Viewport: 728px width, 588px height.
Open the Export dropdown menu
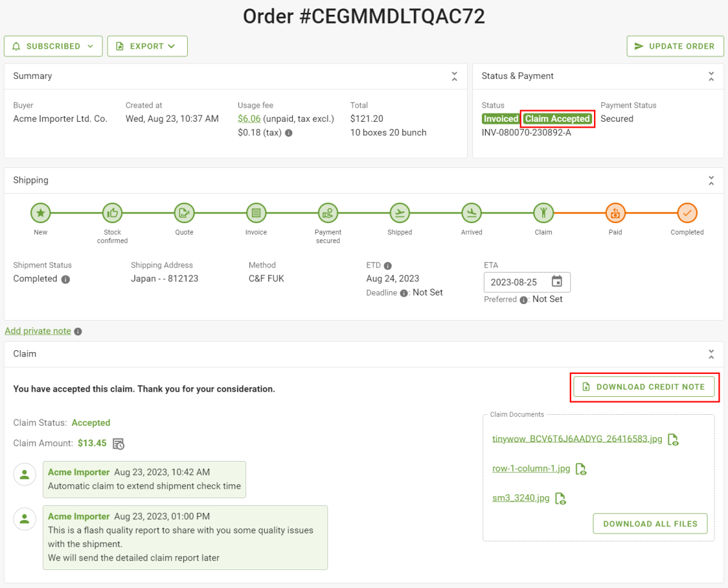coord(147,46)
